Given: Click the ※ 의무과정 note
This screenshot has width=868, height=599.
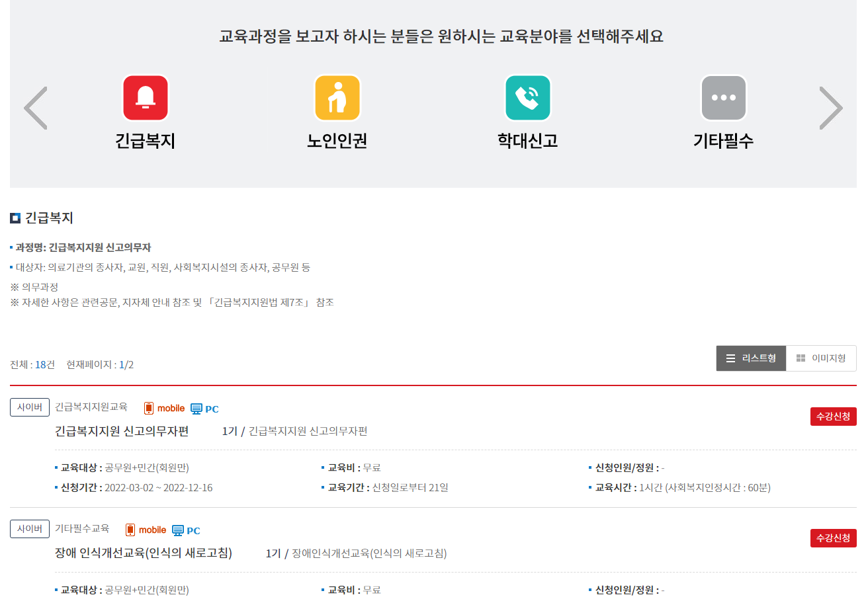Looking at the screenshot, I should coord(34,288).
